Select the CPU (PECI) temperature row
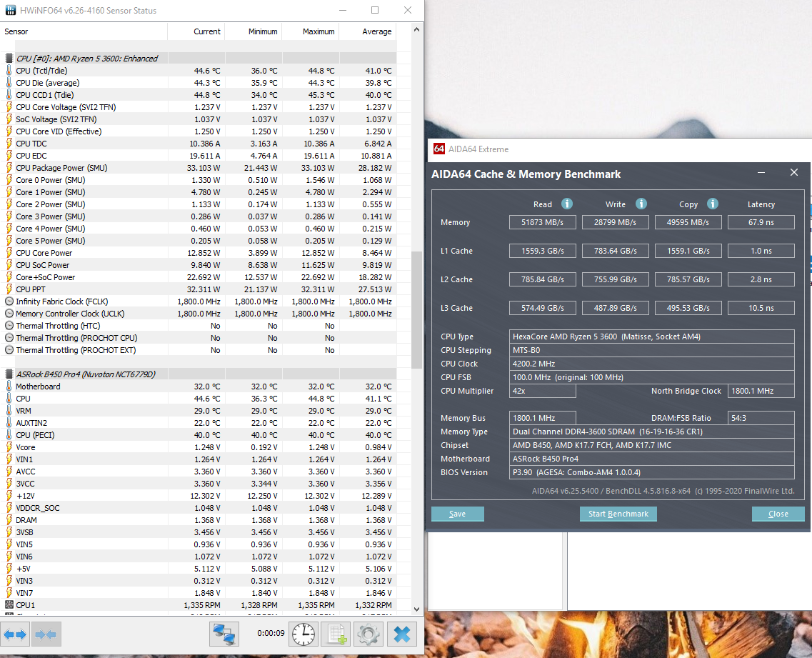 (x=198, y=434)
